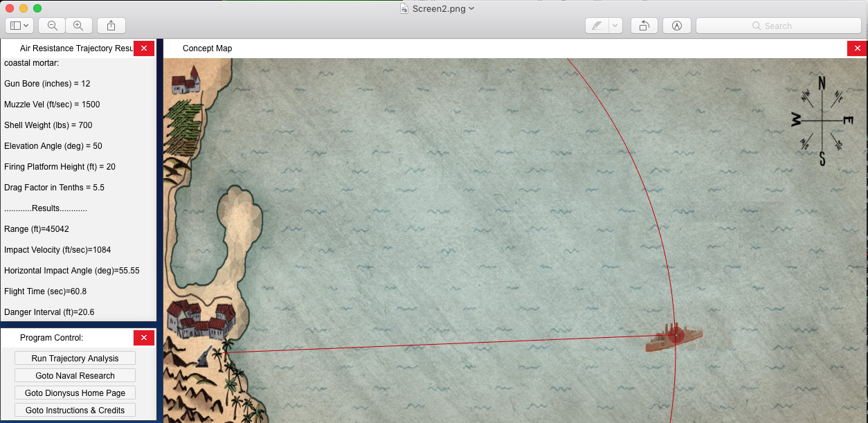Close the Concept Map panel

pos(857,48)
